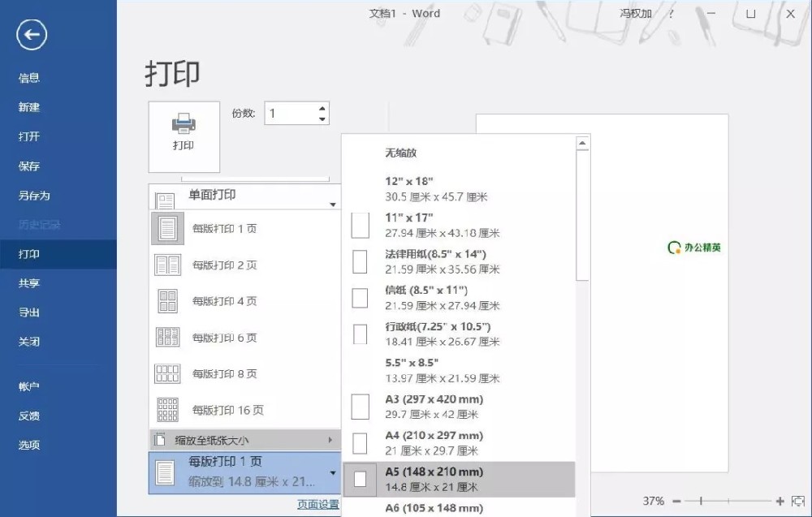
Task: Choose the 4 pages per sheet icon
Action: [166, 301]
